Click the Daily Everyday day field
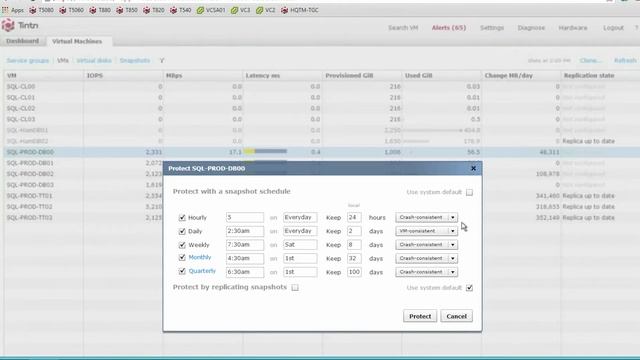The width and height of the screenshot is (640, 360). tap(300, 231)
